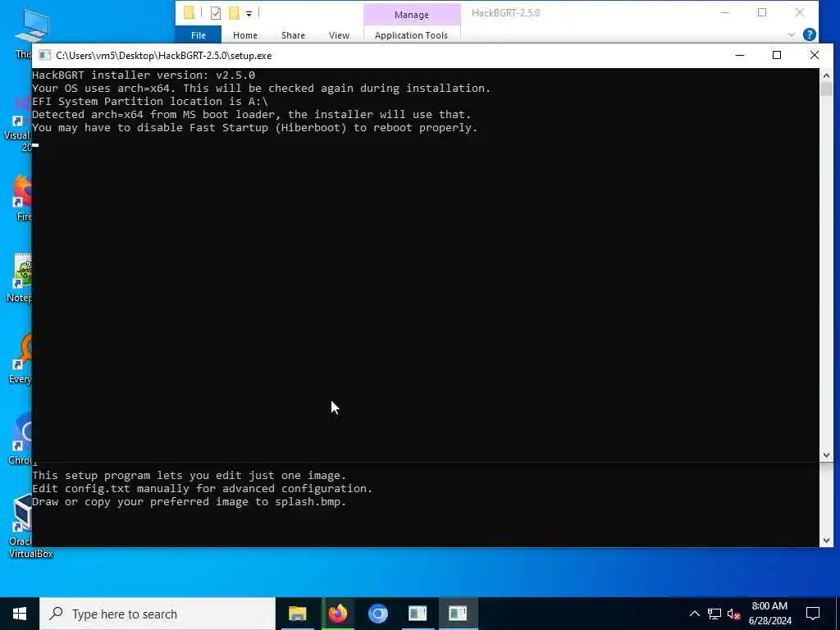Click the 'EFI System Partition location' line
The width and height of the screenshot is (840, 630).
(x=150, y=101)
